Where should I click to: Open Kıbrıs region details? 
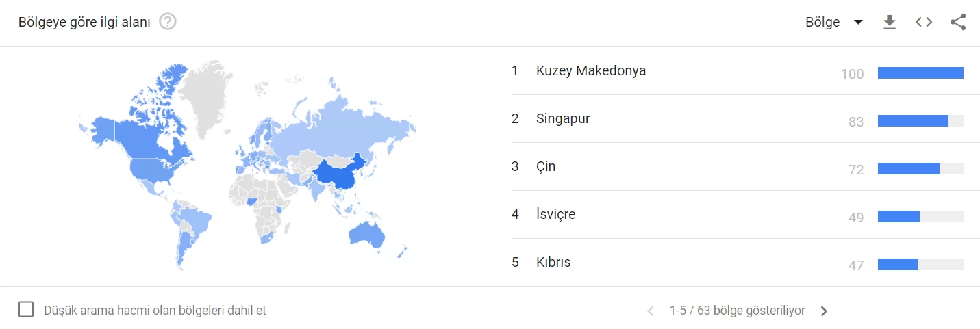(x=553, y=262)
